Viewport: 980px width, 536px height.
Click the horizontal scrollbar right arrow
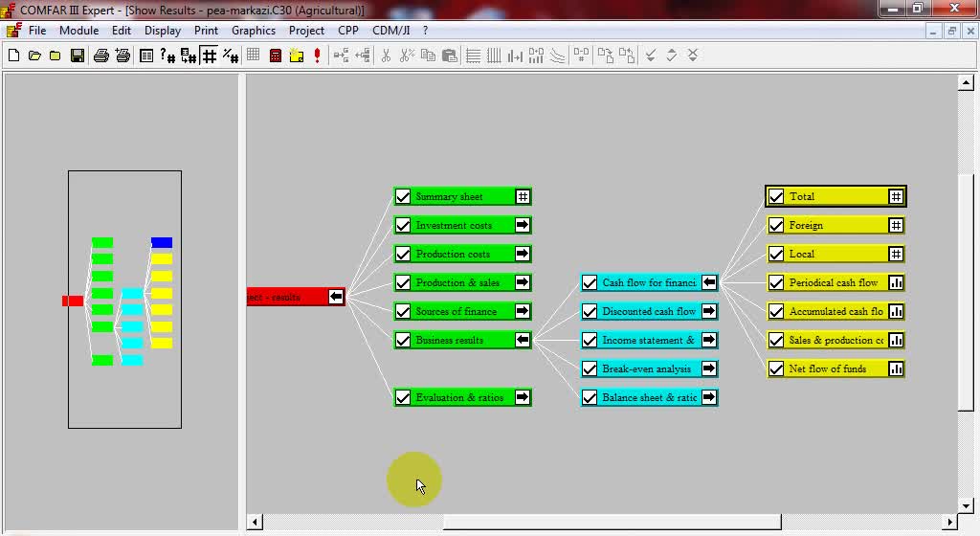click(x=950, y=523)
